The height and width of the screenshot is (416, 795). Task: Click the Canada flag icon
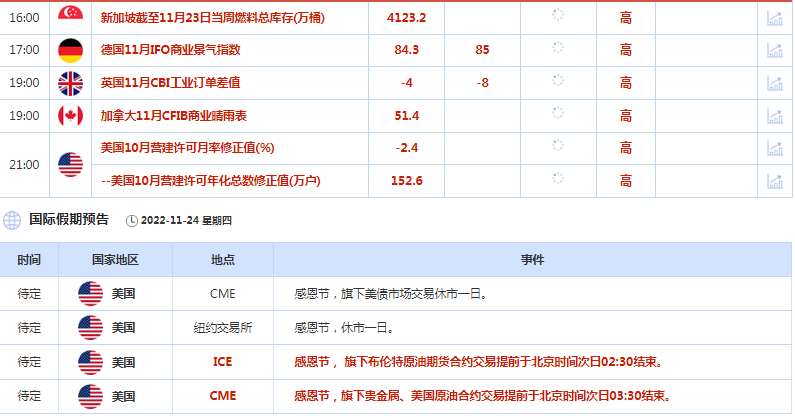pos(70,116)
